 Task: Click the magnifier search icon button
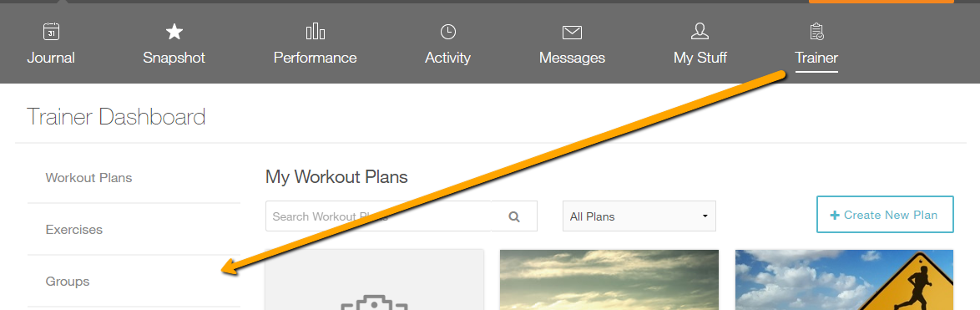[514, 216]
